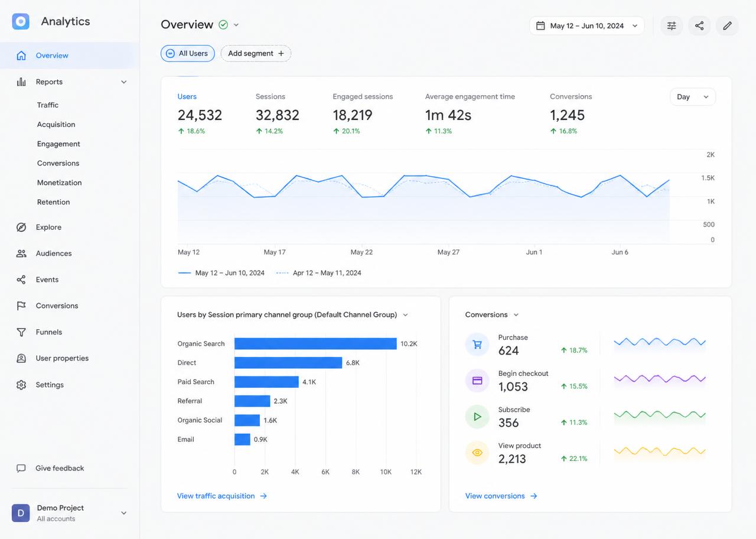
Task: Click the Settings gear icon
Action: (x=21, y=385)
